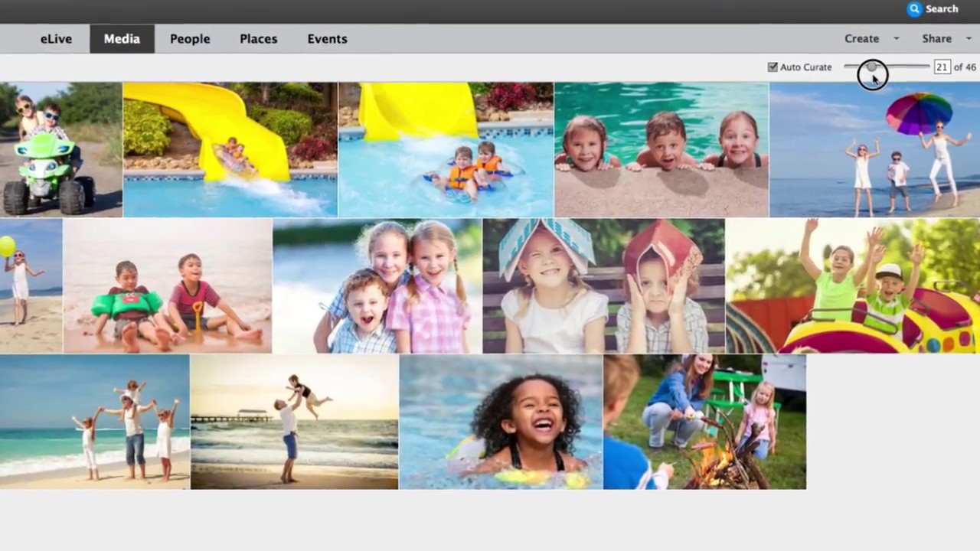Select the 'of 46' total count text
Screen dimensions: 980x551
pos(965,67)
